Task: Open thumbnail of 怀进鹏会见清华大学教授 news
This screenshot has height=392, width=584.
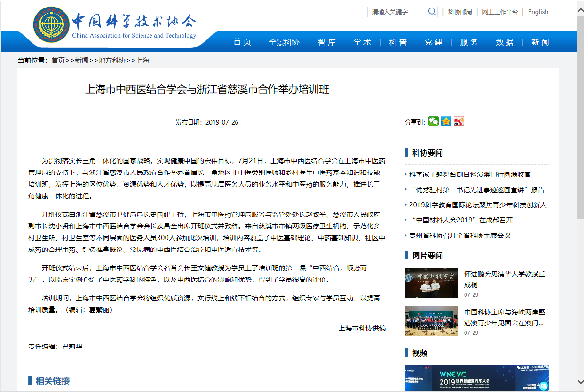Action: 431,282
